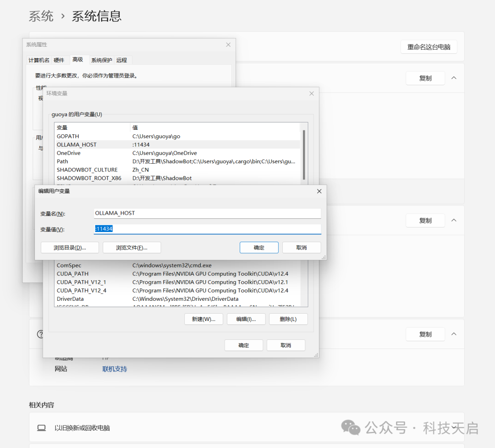Image resolution: width=495 pixels, height=448 pixels.
Task: Click the 变量值 field containing :11434
Action: pos(207,229)
